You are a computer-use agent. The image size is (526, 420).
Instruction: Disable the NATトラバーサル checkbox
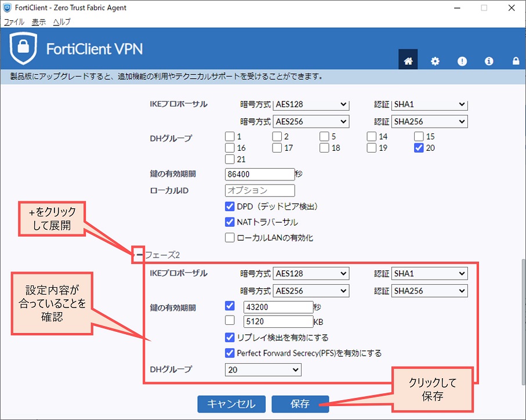230,222
